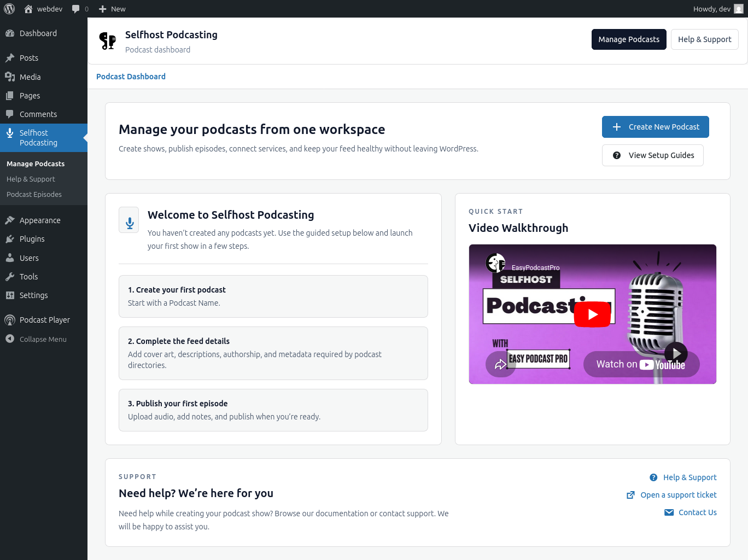Click the "Podcast dashboard" subtitle text
This screenshot has height=560, width=748.
(x=157, y=50)
